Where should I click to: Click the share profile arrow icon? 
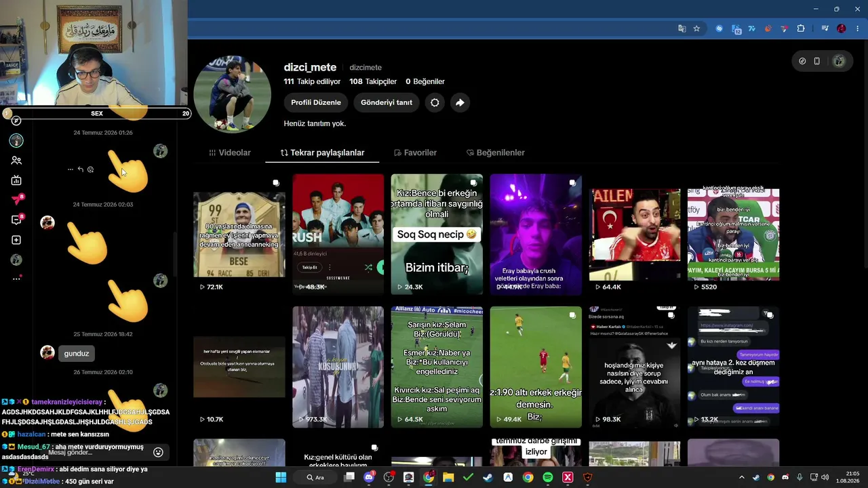pyautogui.click(x=460, y=102)
